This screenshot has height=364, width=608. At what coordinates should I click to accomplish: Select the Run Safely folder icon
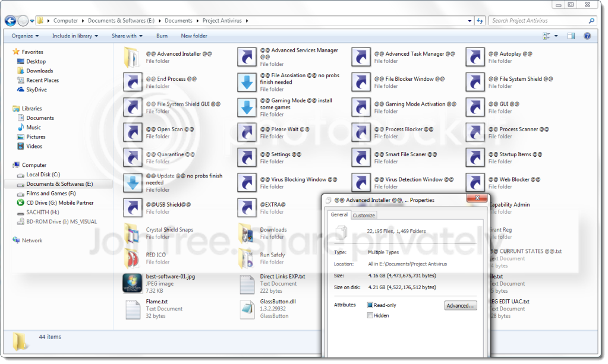[x=247, y=258]
